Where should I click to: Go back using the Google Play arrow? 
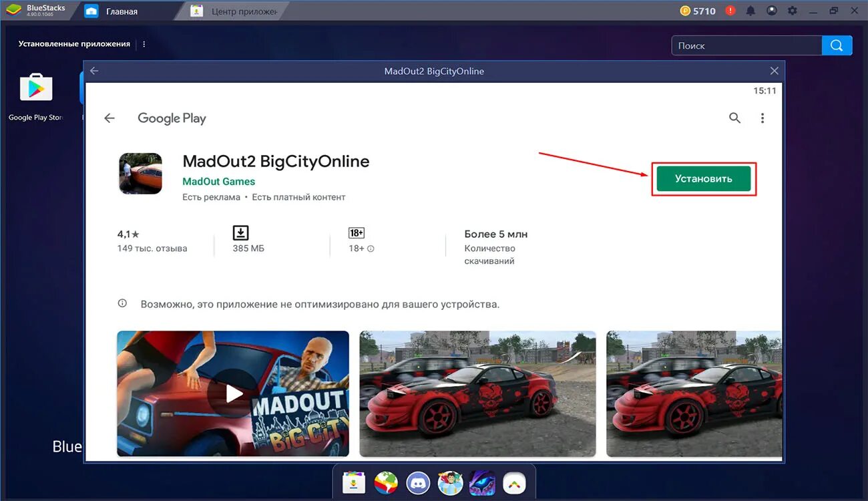(110, 118)
